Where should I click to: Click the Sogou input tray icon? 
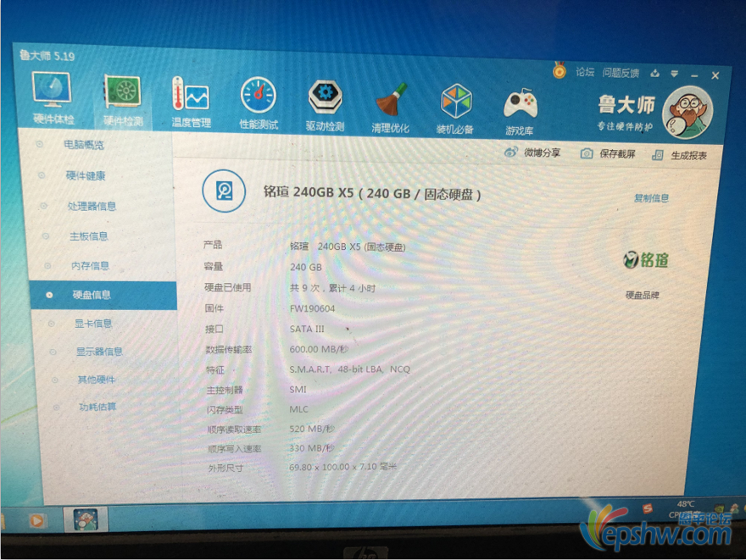pyautogui.click(x=648, y=509)
